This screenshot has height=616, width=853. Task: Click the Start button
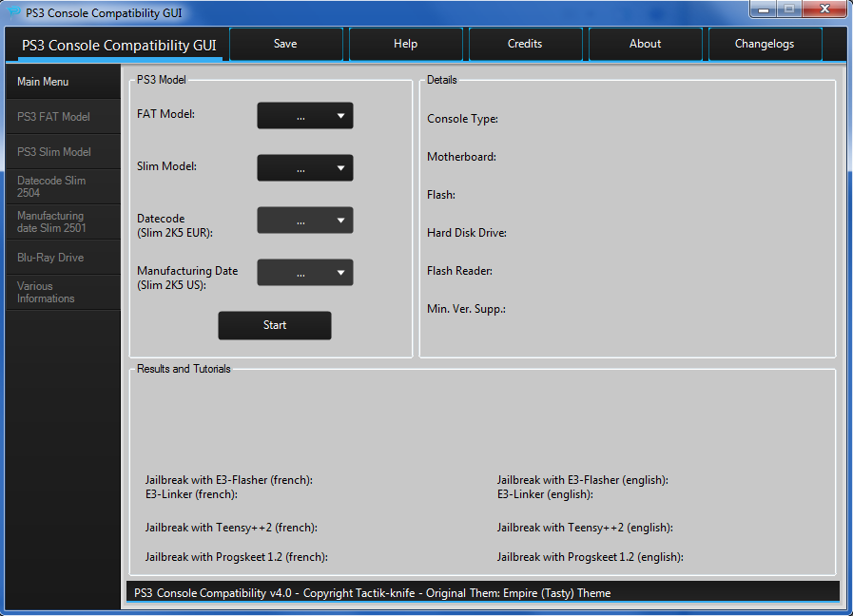pyautogui.click(x=275, y=325)
